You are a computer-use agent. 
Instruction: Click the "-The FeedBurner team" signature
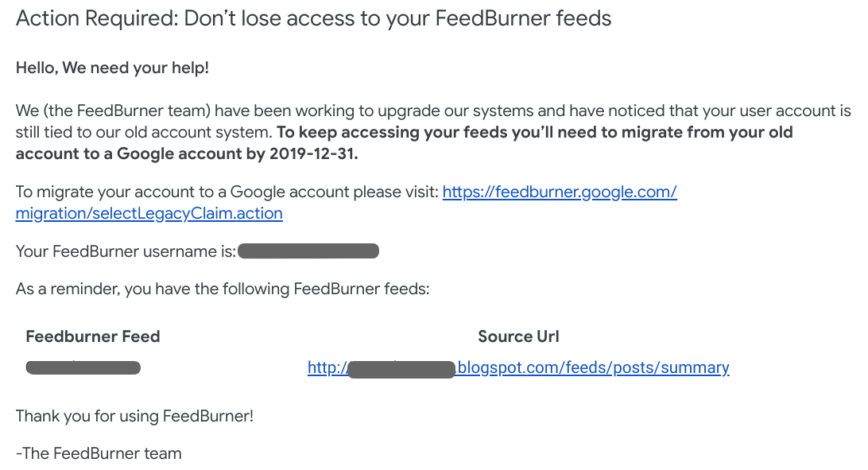tap(99, 453)
